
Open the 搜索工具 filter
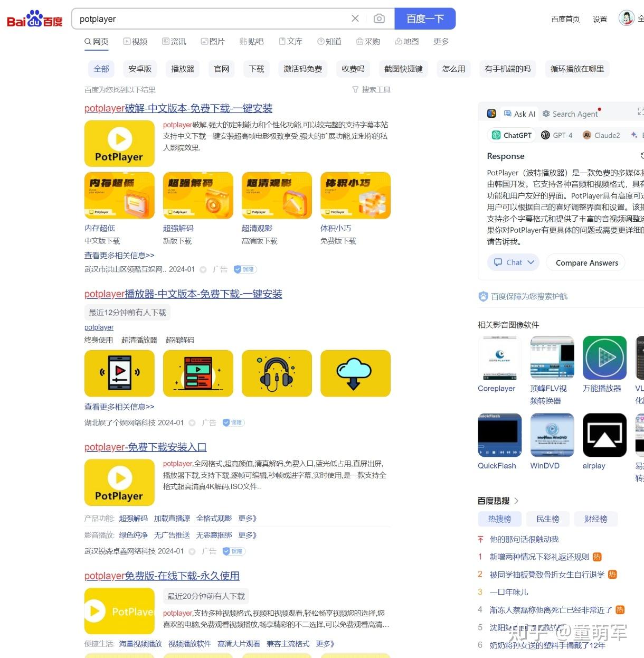point(371,90)
